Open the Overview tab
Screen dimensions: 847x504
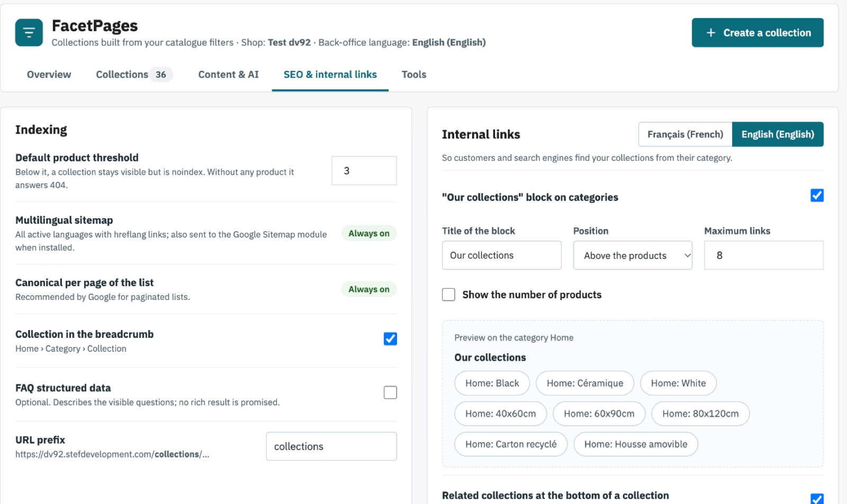tap(49, 75)
